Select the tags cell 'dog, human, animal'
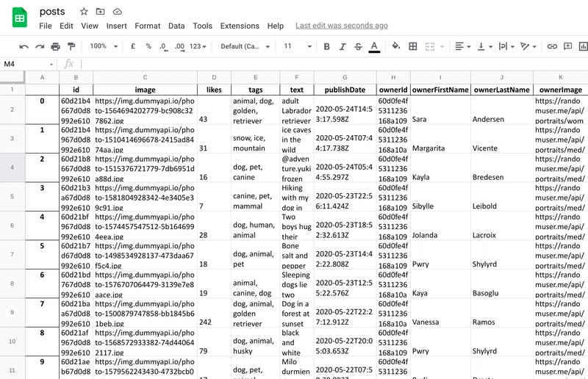Screen dimensions: 588x379 tap(255, 225)
